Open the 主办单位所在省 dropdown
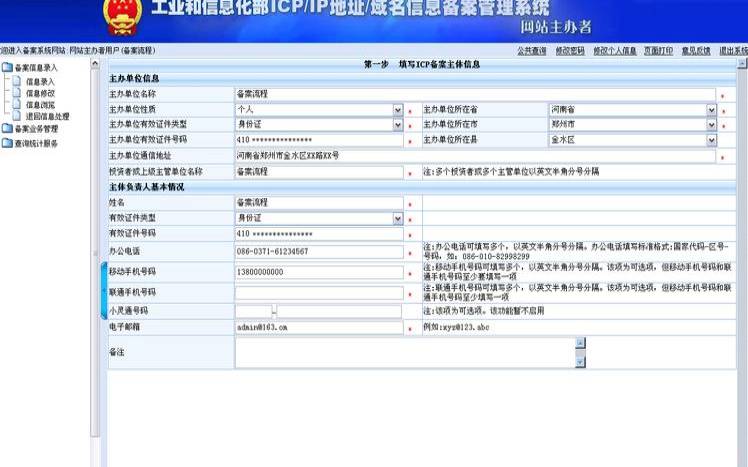 click(x=712, y=109)
